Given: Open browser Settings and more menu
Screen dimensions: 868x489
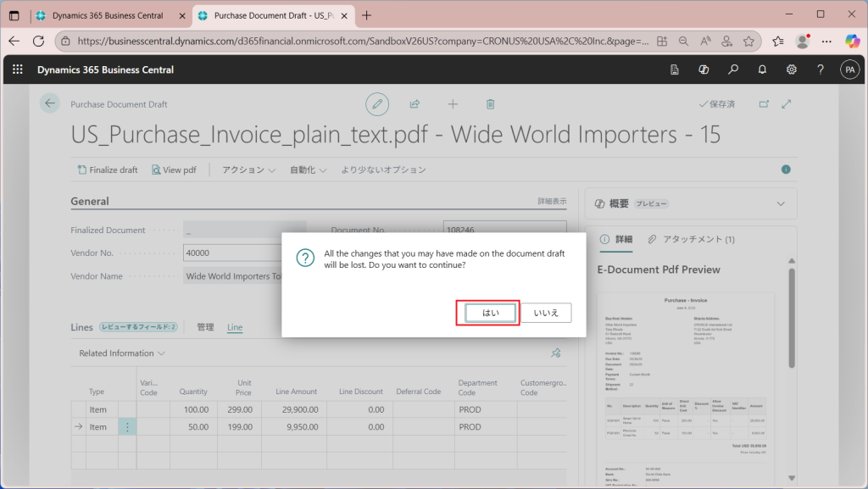Looking at the screenshot, I should click(x=826, y=41).
